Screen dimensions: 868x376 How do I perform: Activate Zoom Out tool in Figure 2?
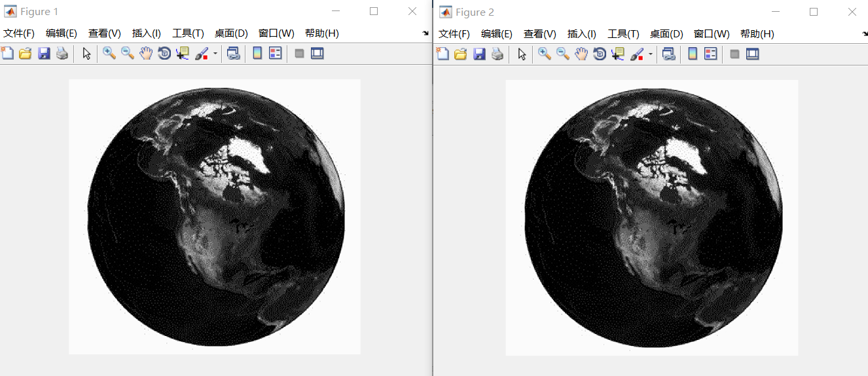[x=563, y=54]
